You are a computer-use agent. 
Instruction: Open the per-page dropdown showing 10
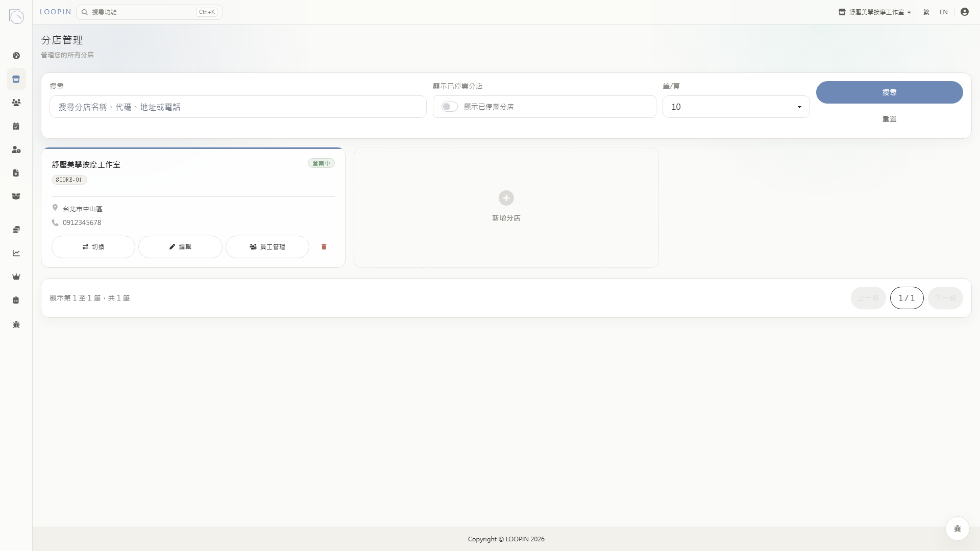tap(736, 107)
